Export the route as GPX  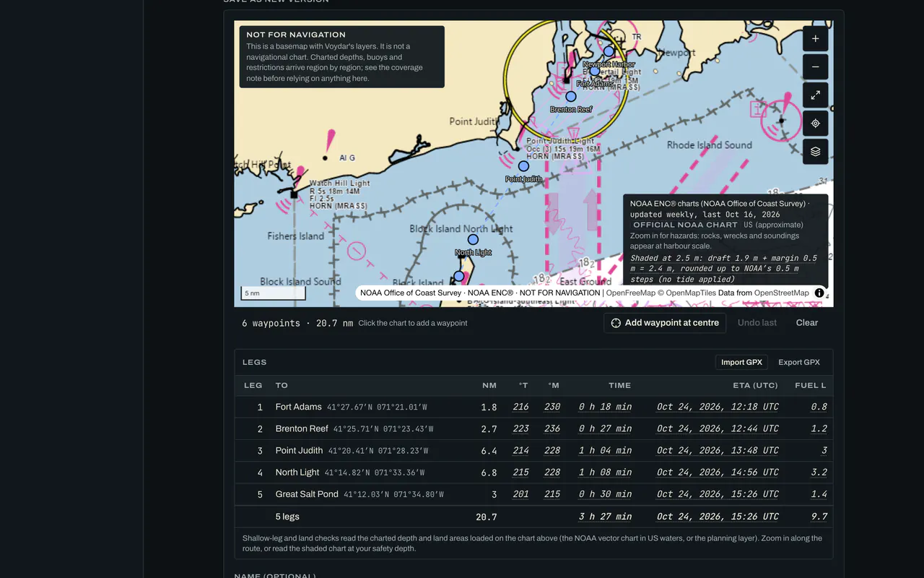pos(799,362)
